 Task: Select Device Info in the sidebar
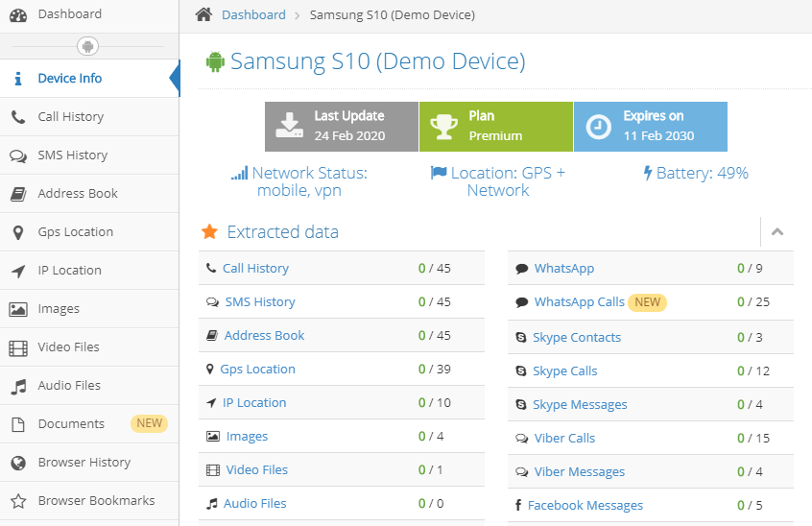point(89,78)
